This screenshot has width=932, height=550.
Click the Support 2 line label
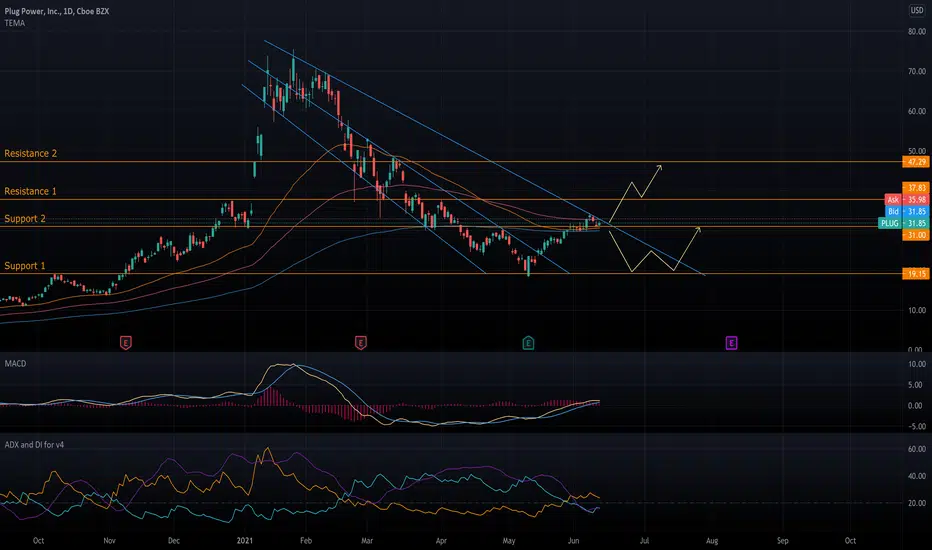pyautogui.click(x=25, y=219)
